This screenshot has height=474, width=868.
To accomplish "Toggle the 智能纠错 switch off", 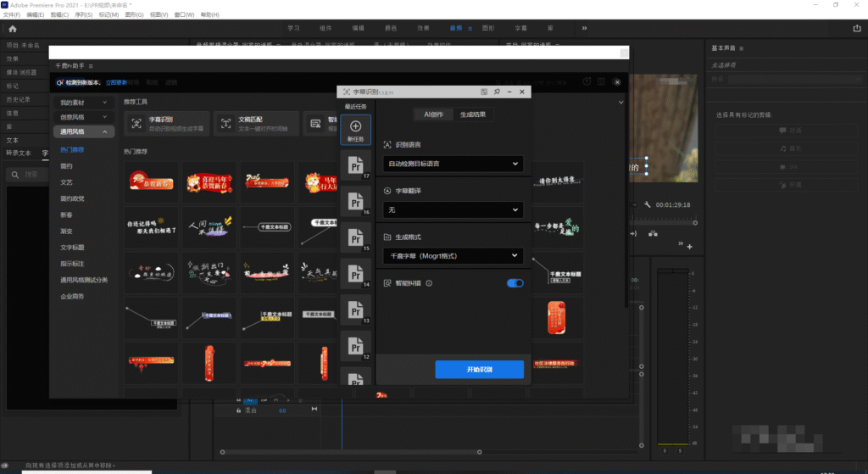I will click(x=515, y=283).
